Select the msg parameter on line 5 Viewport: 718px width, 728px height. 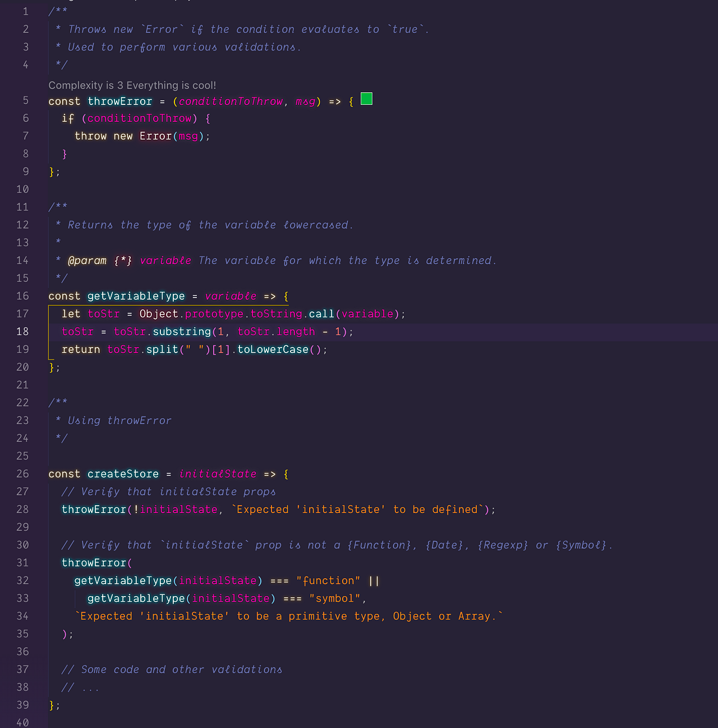pyautogui.click(x=306, y=102)
